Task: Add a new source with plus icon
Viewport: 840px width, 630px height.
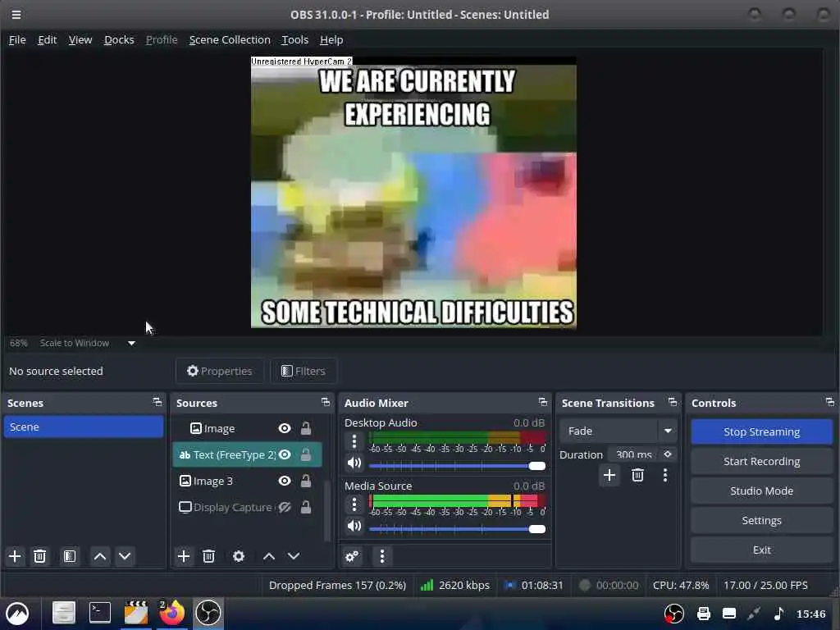Action: pyautogui.click(x=184, y=556)
